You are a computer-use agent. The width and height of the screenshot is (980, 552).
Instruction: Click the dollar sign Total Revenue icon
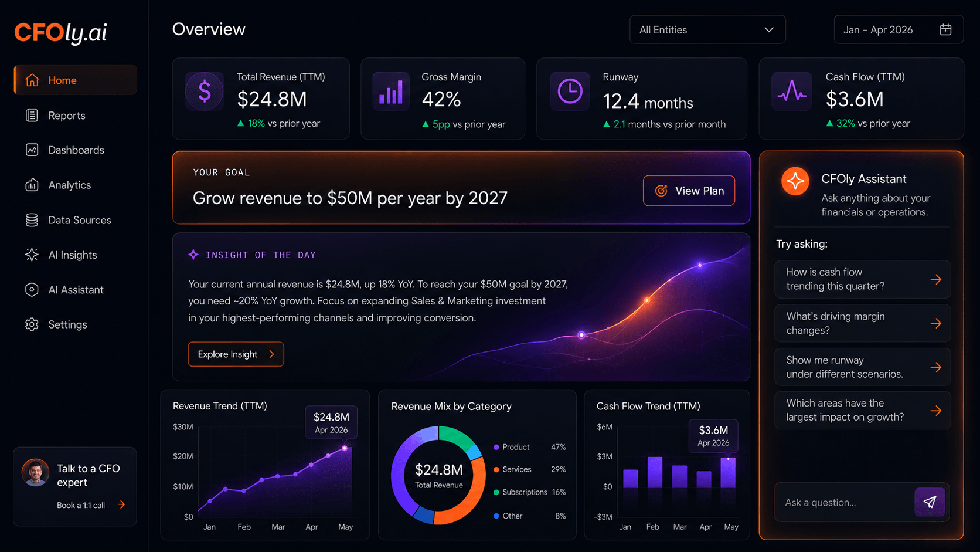205,92
